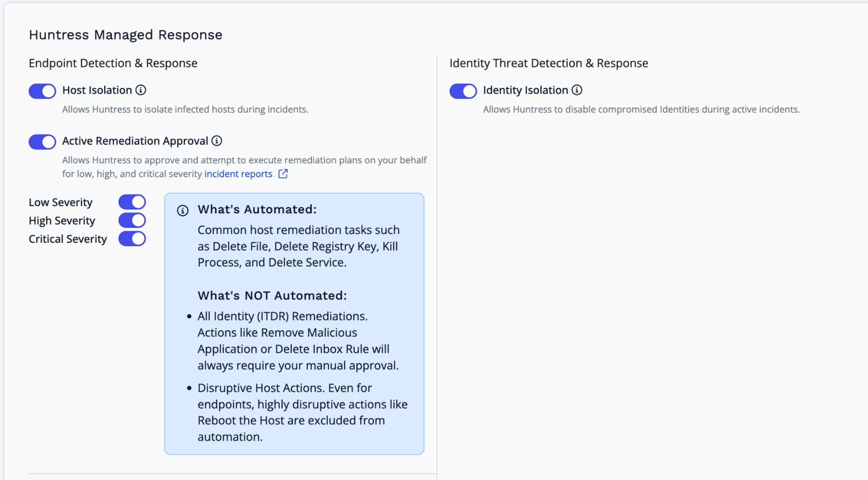The image size is (868, 480).
Task: Show info for Active Remediation Approval
Action: (x=217, y=140)
